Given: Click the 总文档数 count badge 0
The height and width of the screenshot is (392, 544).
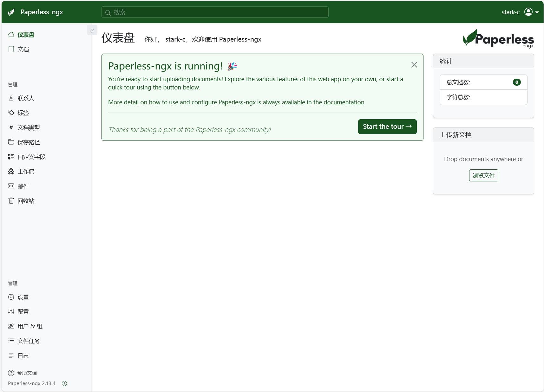Looking at the screenshot, I should 517,82.
